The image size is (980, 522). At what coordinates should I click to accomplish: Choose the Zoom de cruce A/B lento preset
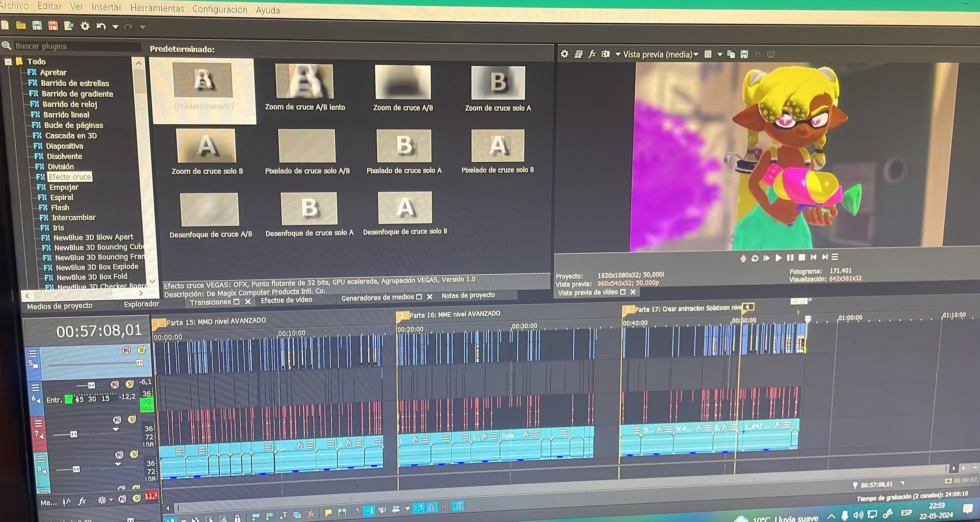point(305,88)
